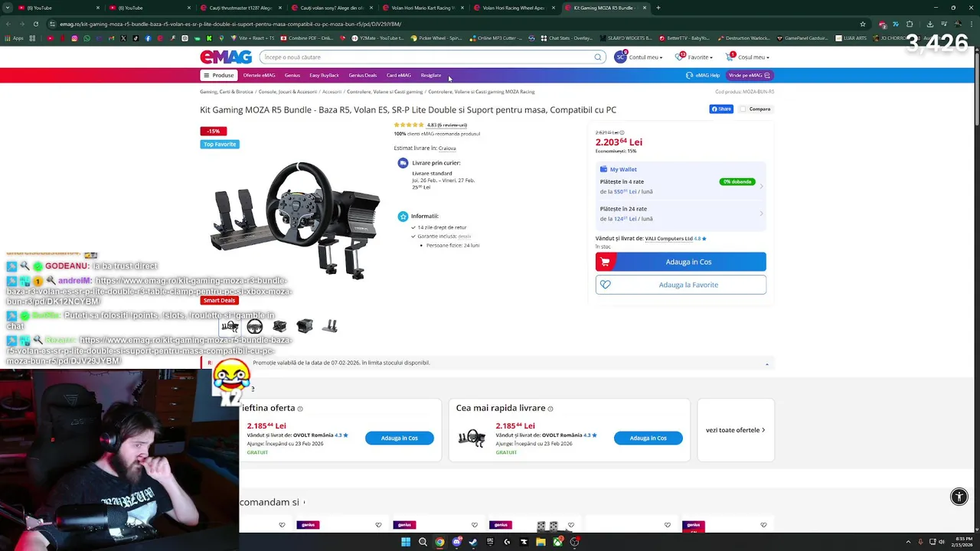The height and width of the screenshot is (551, 980).
Task: Add fastest delivery offer to cart
Action: [648, 438]
